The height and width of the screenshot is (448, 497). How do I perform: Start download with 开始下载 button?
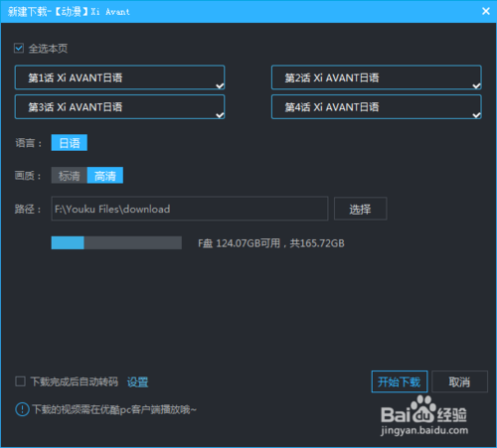[x=400, y=381]
